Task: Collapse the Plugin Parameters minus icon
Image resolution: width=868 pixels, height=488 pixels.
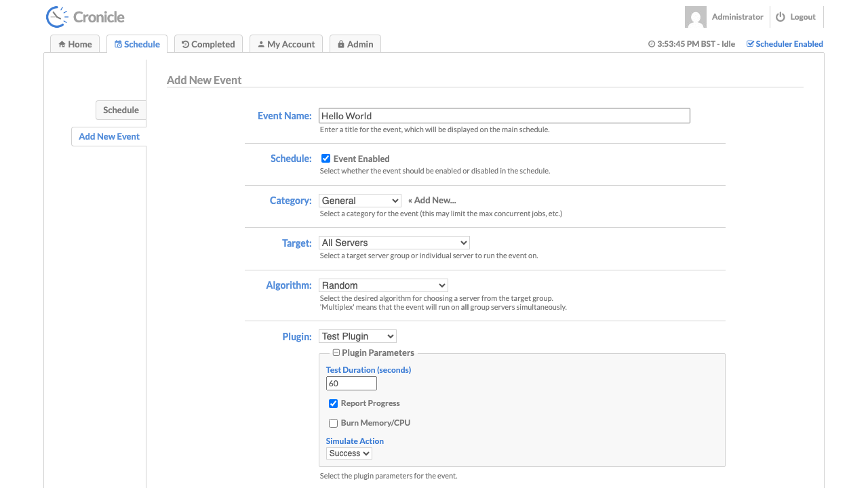Action: click(x=336, y=353)
